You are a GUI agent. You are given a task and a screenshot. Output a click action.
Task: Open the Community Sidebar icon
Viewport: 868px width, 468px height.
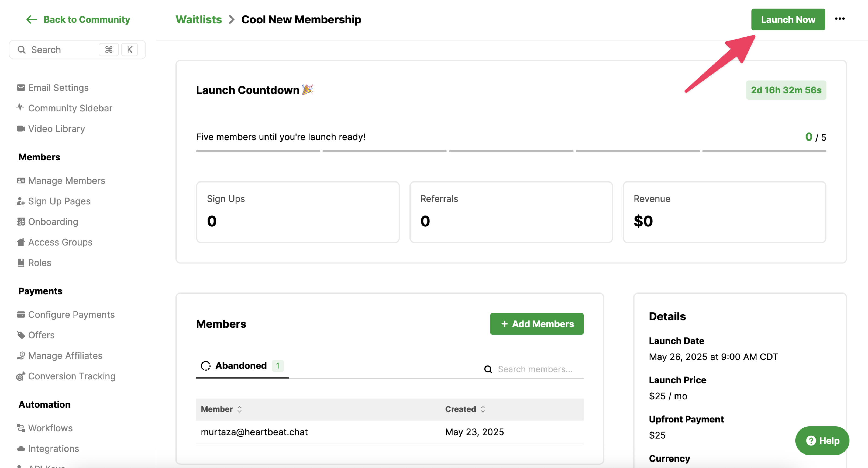(20, 108)
